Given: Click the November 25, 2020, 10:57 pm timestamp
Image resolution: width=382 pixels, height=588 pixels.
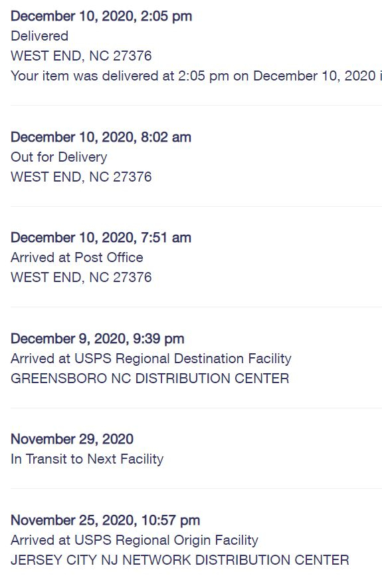Looking at the screenshot, I should coord(105,521).
